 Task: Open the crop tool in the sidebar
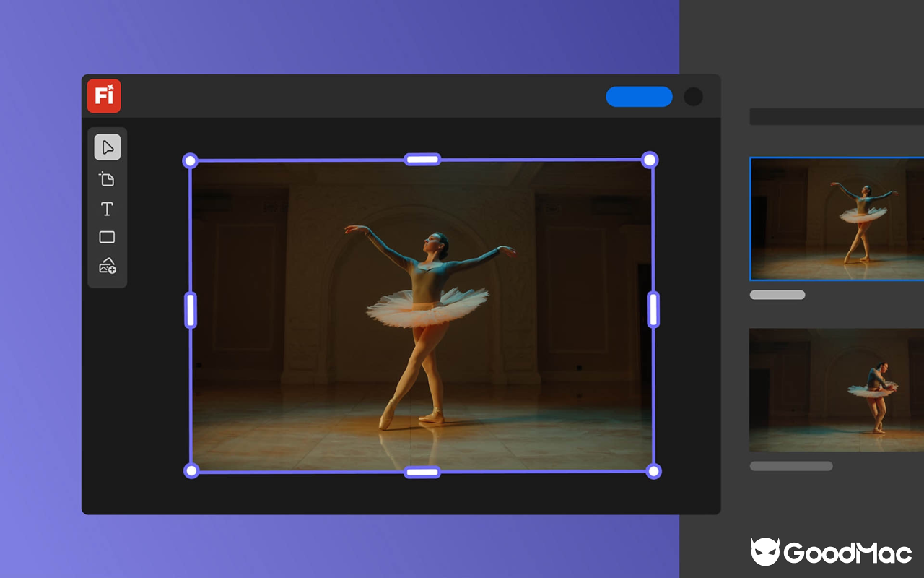click(106, 178)
